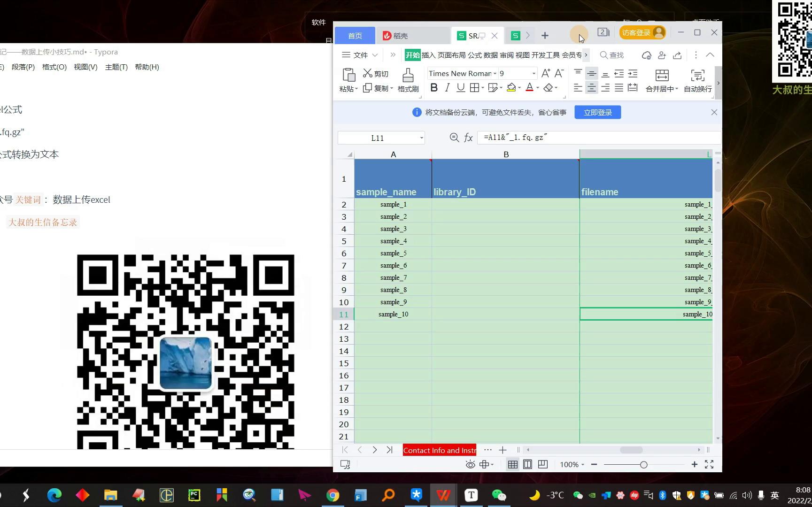Image resolution: width=812 pixels, height=507 pixels.
Task: Apply justify alignment
Action: coord(619,88)
